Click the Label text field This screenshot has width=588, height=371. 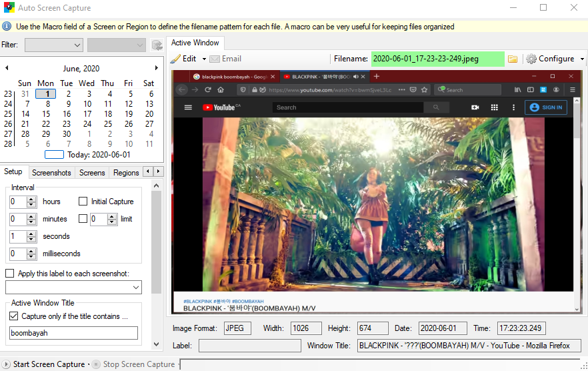click(x=250, y=346)
